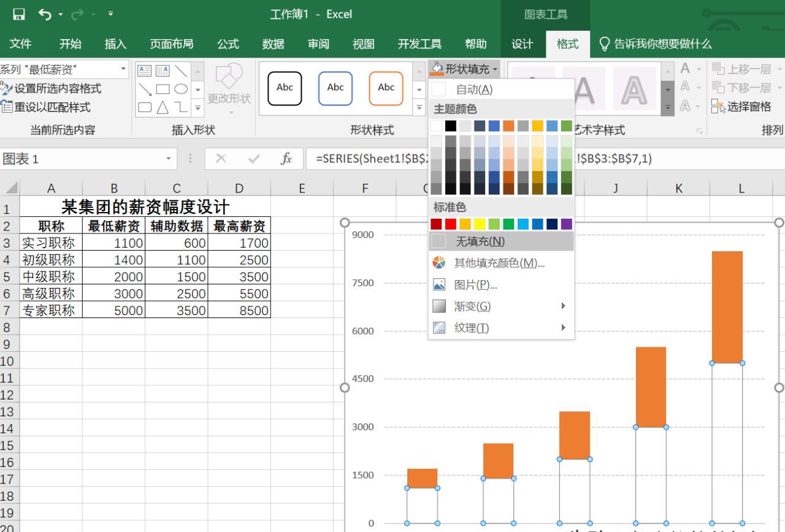Apply the black outline Abc shape style
The image size is (785, 532).
[x=285, y=88]
